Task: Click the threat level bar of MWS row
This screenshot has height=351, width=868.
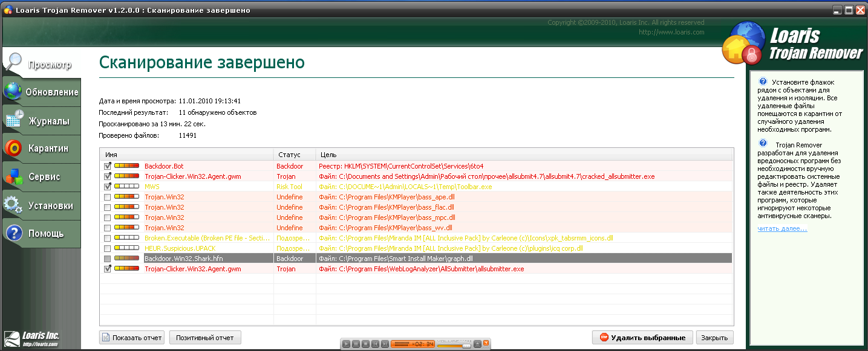Action: coord(126,187)
